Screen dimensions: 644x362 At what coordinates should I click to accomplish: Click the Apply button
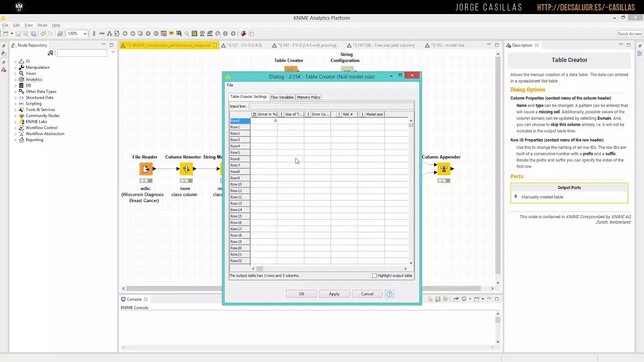(x=334, y=294)
